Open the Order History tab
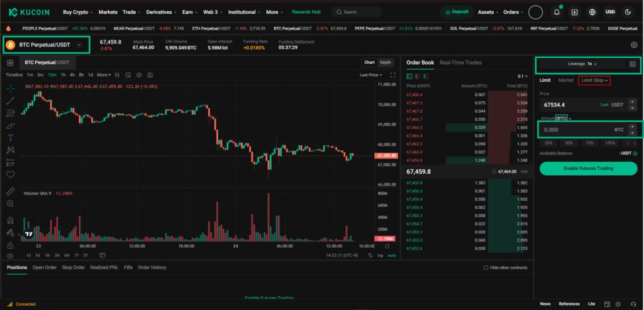This screenshot has width=644, height=310. click(x=152, y=268)
